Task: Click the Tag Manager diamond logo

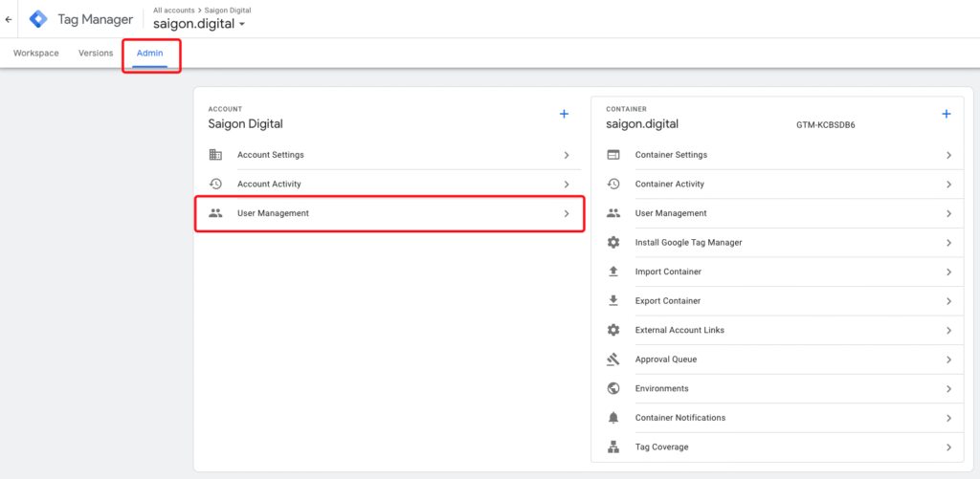Action: pos(38,19)
